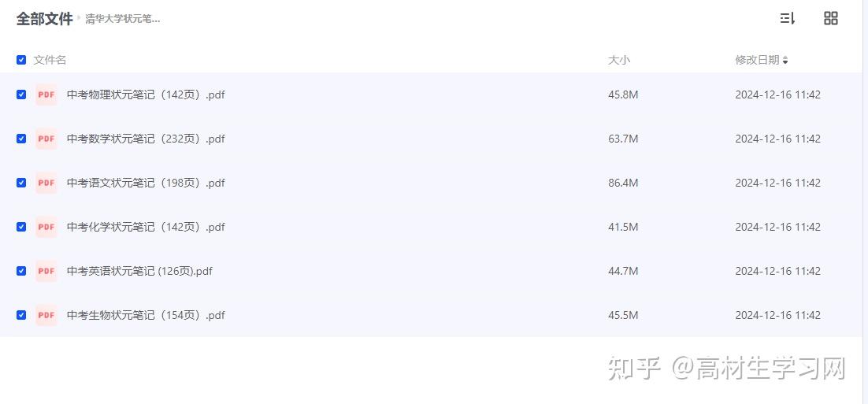Select the 中考化学状元笔记 row by its date
Screen dimensions: 868x404
click(x=777, y=227)
